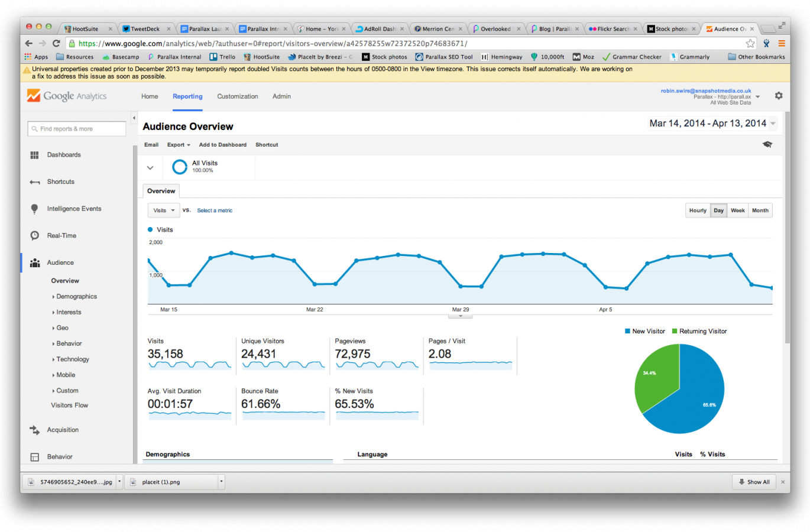Click the New Visitor legend swatch

coord(627,332)
